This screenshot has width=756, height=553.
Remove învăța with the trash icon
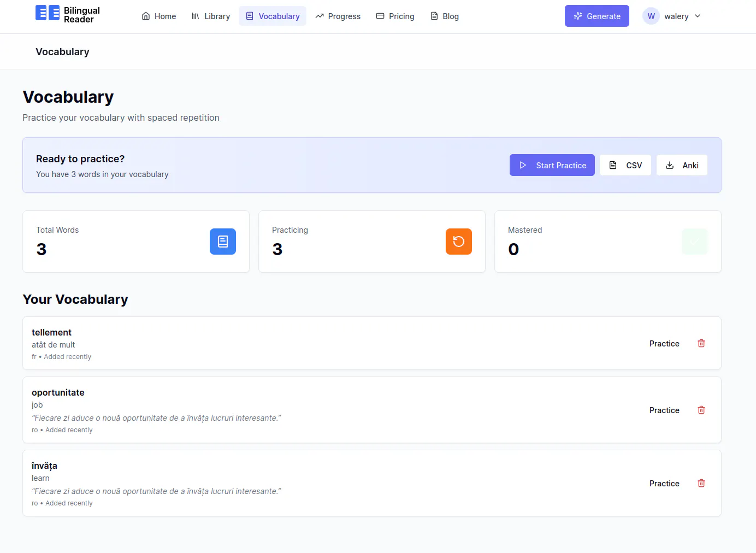coord(701,483)
